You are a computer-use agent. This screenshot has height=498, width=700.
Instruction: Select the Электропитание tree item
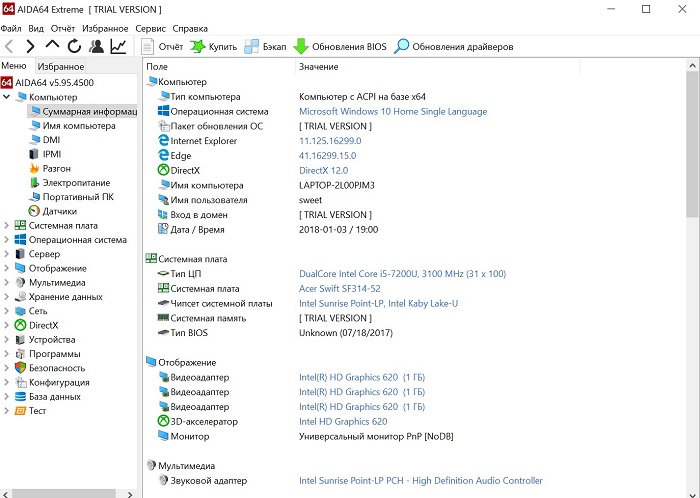pos(70,183)
